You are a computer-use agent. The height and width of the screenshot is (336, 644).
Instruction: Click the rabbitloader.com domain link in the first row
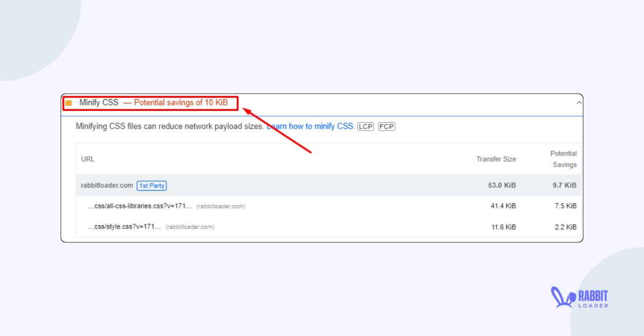point(108,185)
